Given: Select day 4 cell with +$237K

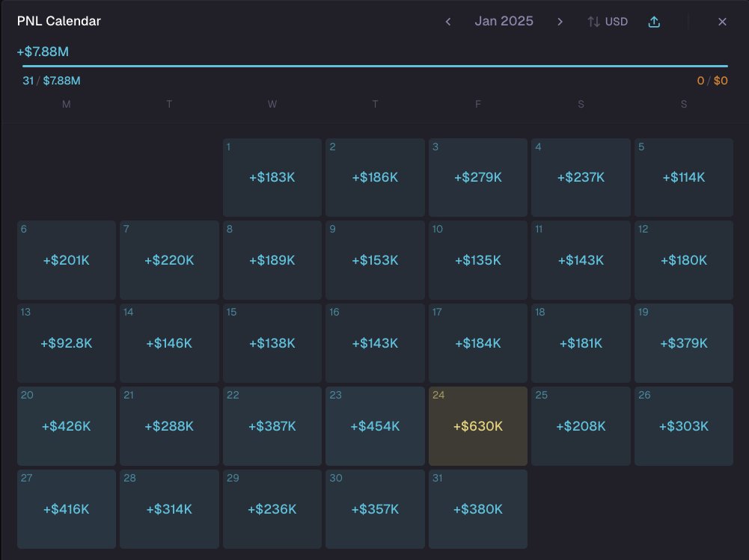Looking at the screenshot, I should [x=581, y=178].
